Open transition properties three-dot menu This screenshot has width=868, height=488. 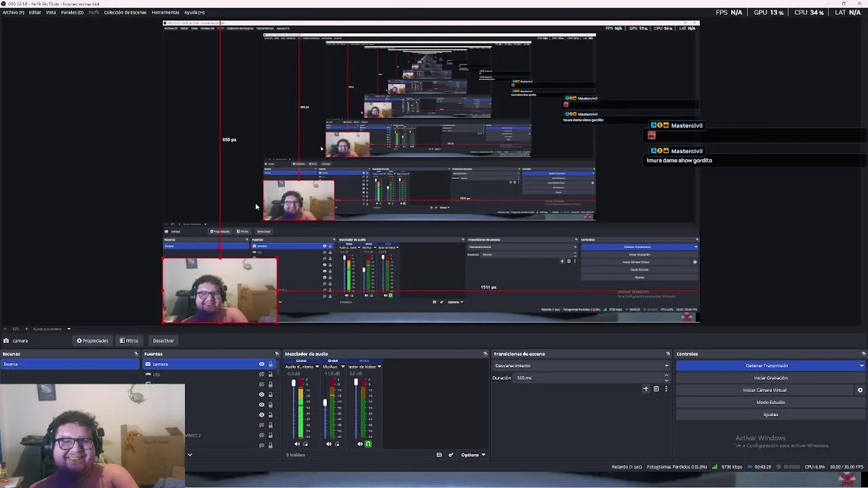tap(666, 389)
